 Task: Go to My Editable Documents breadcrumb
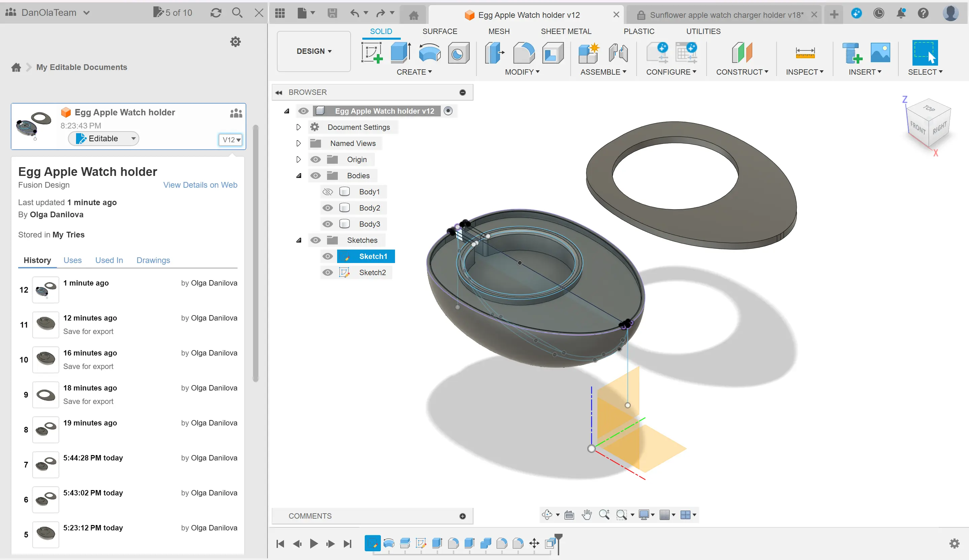coord(81,67)
